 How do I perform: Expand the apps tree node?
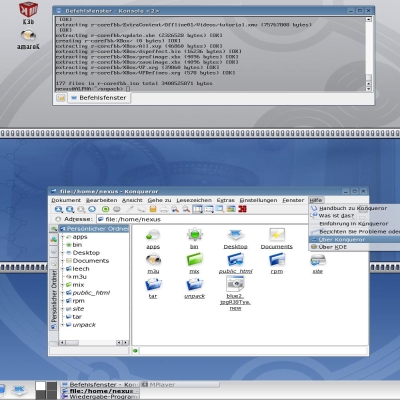62,237
